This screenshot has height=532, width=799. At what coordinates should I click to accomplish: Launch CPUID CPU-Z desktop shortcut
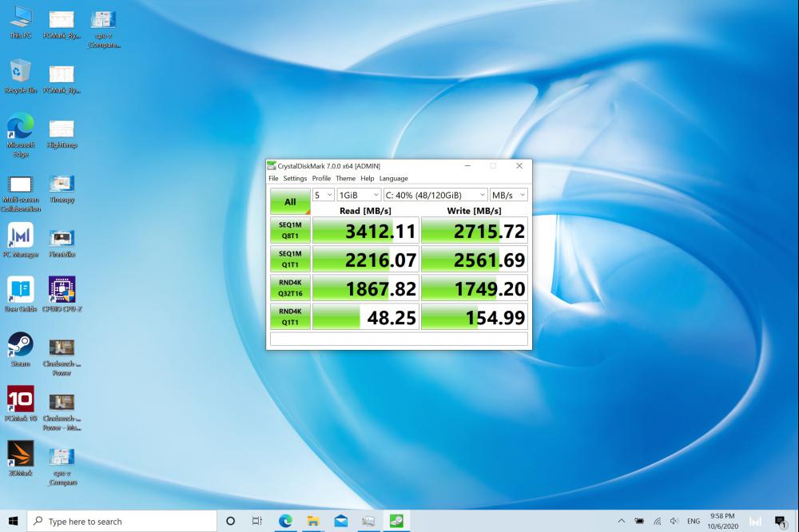pos(62,294)
